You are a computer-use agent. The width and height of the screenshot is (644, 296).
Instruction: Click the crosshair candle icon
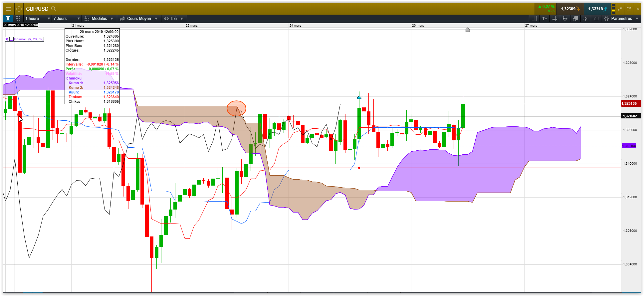tap(586, 19)
